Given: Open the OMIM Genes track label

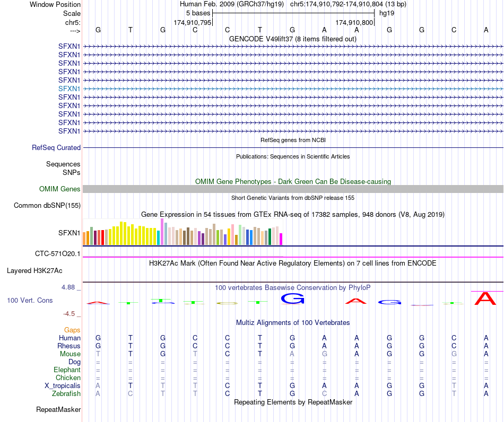Looking at the screenshot, I should (60, 189).
